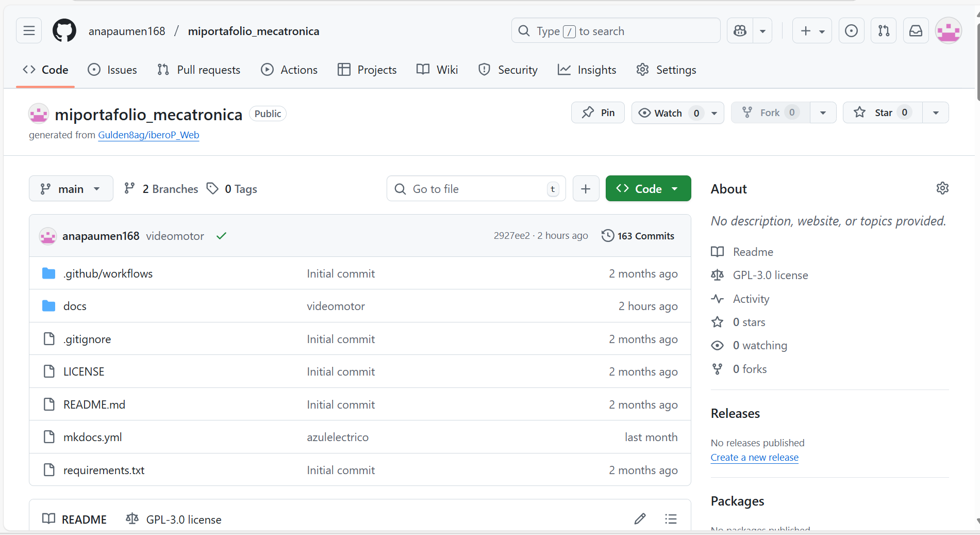Open the pull requests icon in header
The image size is (980, 535).
(x=884, y=31)
